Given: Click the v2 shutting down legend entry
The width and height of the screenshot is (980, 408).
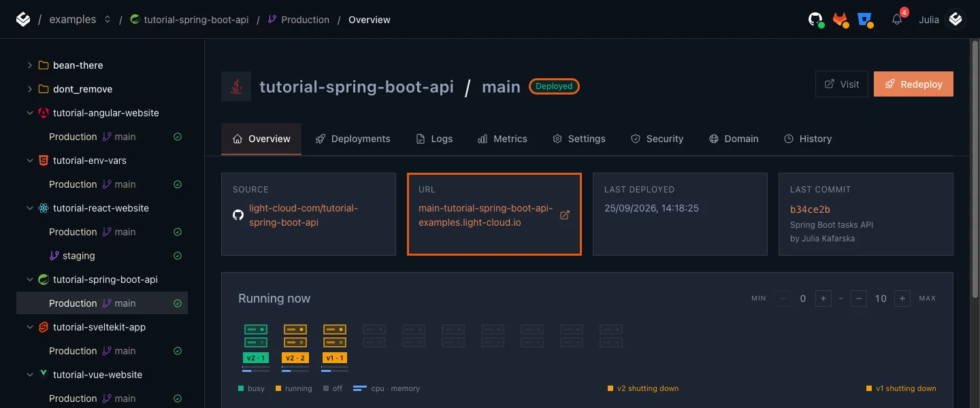Looking at the screenshot, I should click(643, 389).
